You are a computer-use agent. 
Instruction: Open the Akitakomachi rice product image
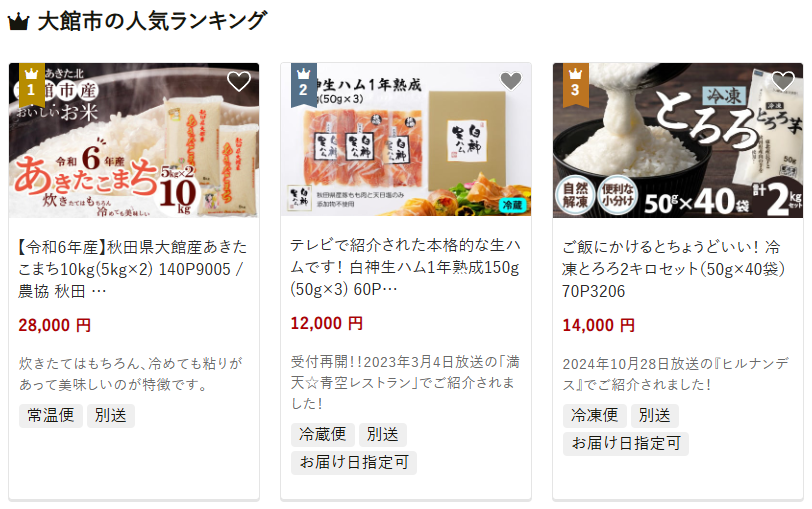[x=134, y=140]
